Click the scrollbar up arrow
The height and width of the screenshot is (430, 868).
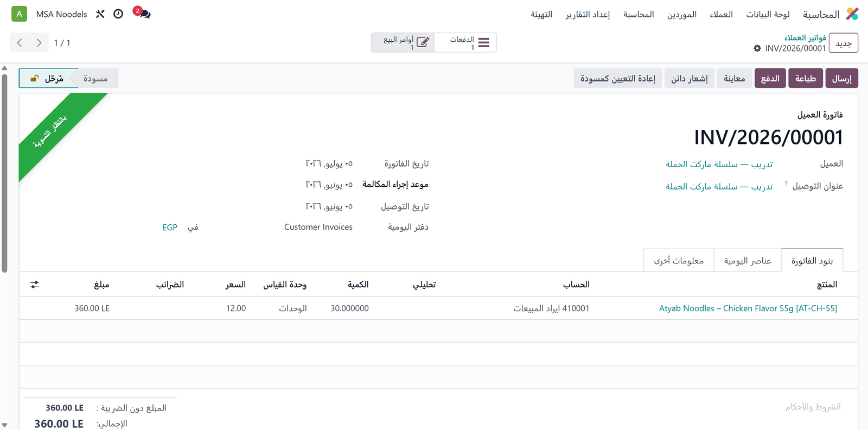[4, 68]
